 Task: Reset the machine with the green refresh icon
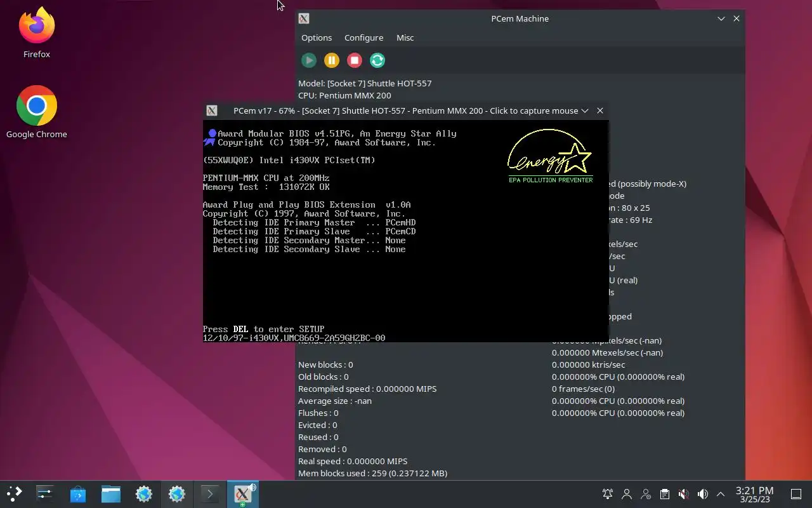click(x=377, y=60)
